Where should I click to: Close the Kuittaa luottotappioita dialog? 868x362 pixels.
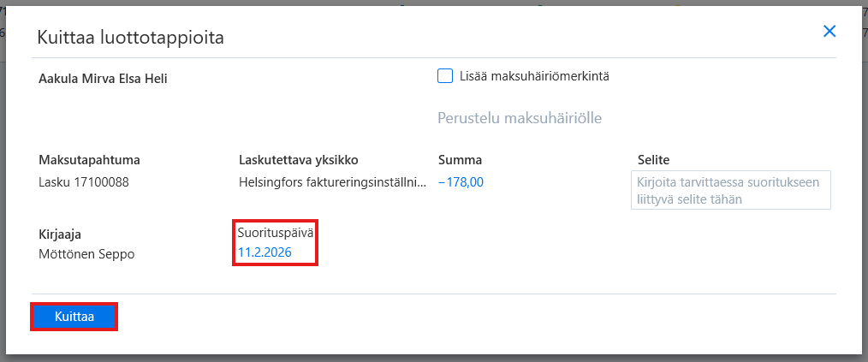[829, 31]
